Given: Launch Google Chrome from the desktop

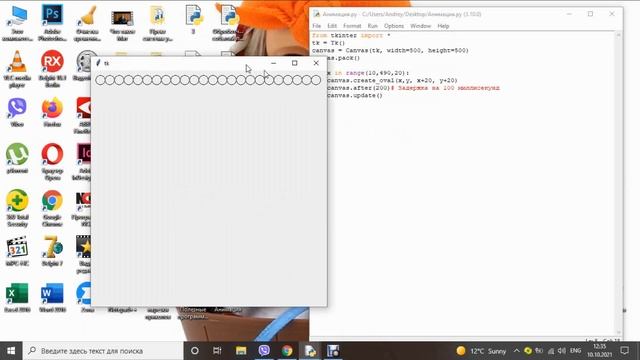Looking at the screenshot, I should coord(52,208).
